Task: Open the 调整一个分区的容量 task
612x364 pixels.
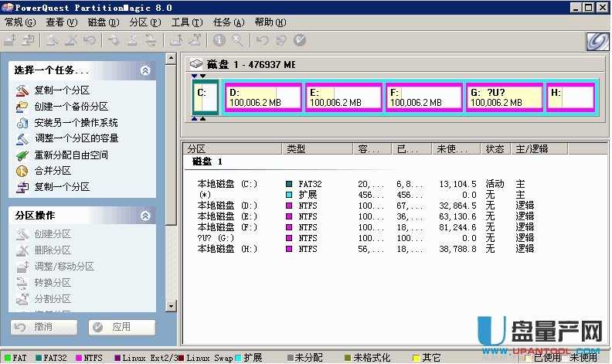Action: pos(76,138)
